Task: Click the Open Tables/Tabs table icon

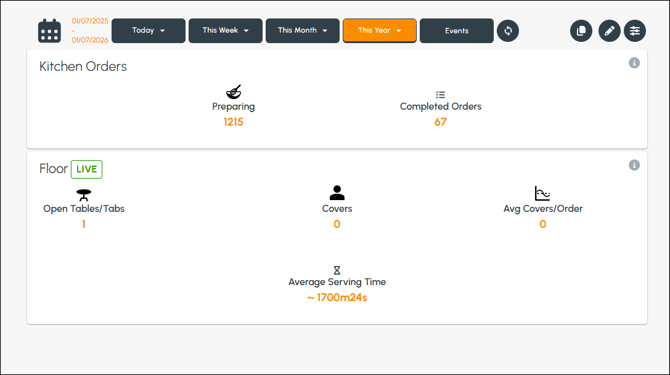Action: click(x=84, y=195)
